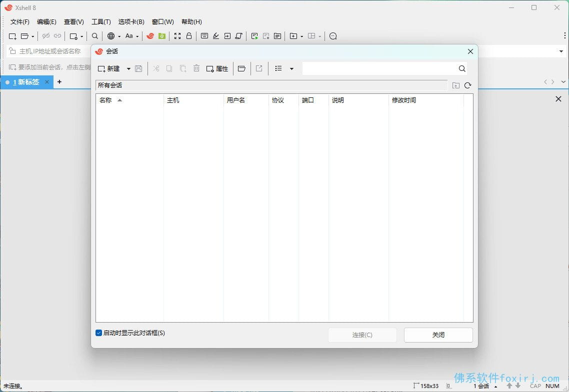The width and height of the screenshot is (569, 392).
Task: Launch Xftp green icon in toolbar
Action: click(x=162, y=36)
